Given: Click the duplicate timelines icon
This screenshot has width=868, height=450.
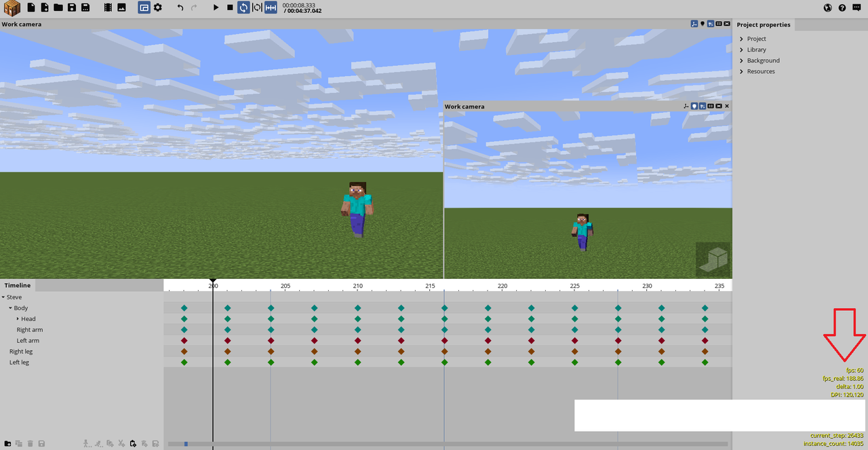Looking at the screenshot, I should coord(19,443).
